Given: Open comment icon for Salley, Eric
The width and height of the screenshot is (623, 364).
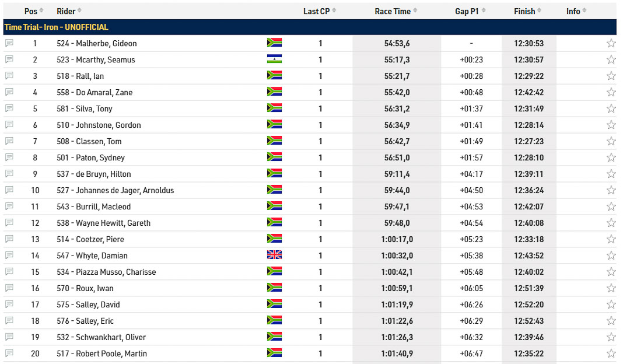Looking at the screenshot, I should pyautogui.click(x=9, y=321).
